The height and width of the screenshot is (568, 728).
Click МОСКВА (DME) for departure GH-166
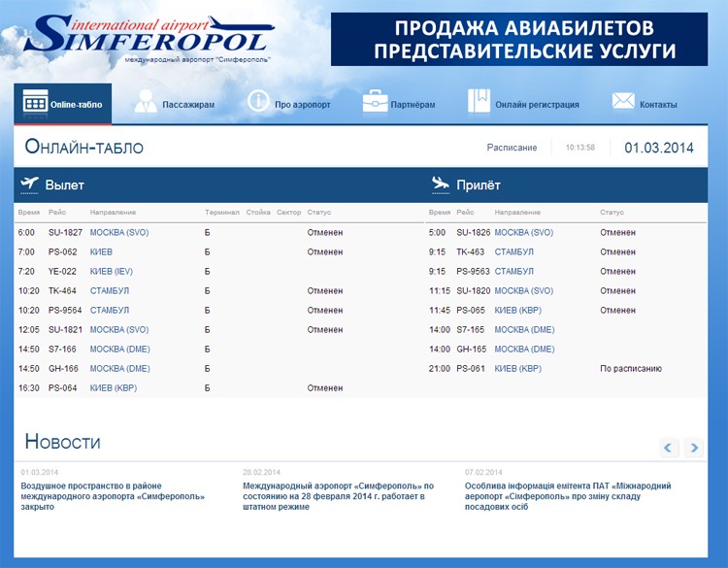click(119, 369)
